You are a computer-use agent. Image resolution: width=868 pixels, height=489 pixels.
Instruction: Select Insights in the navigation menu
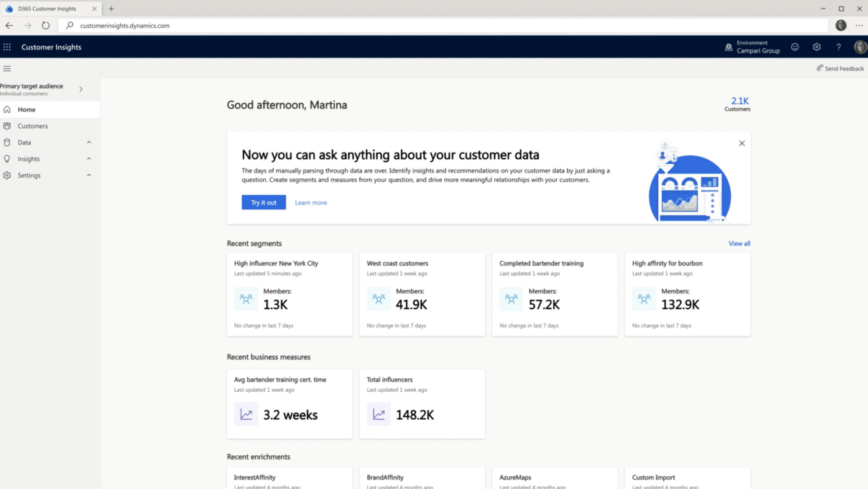[50, 159]
